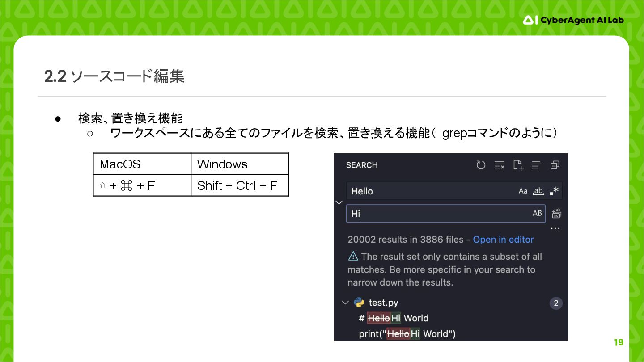Click the CyberAgent AI Lab logo
This screenshot has width=644, height=362.
(x=573, y=20)
